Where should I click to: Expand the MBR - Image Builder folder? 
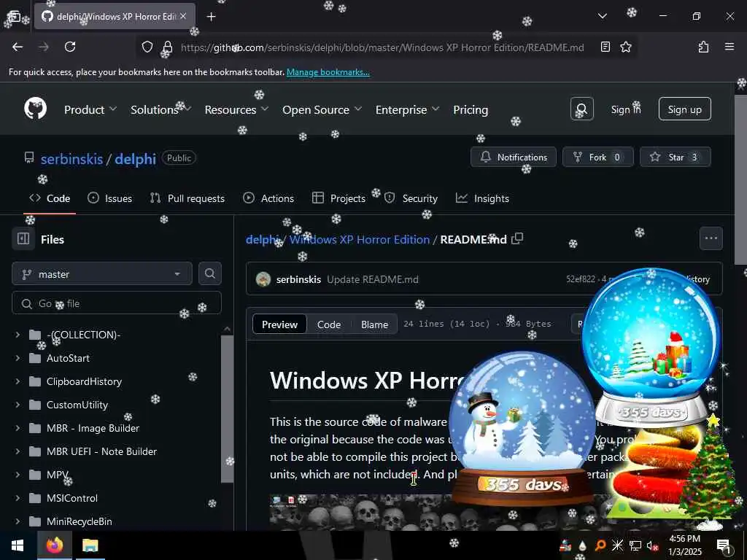click(x=18, y=428)
